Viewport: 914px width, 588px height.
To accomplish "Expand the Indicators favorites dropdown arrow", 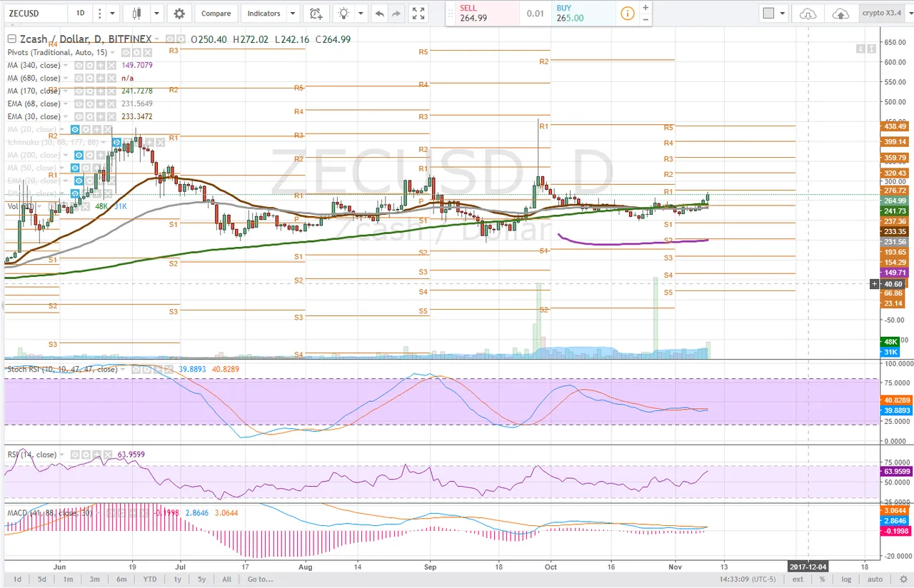I will coord(293,14).
